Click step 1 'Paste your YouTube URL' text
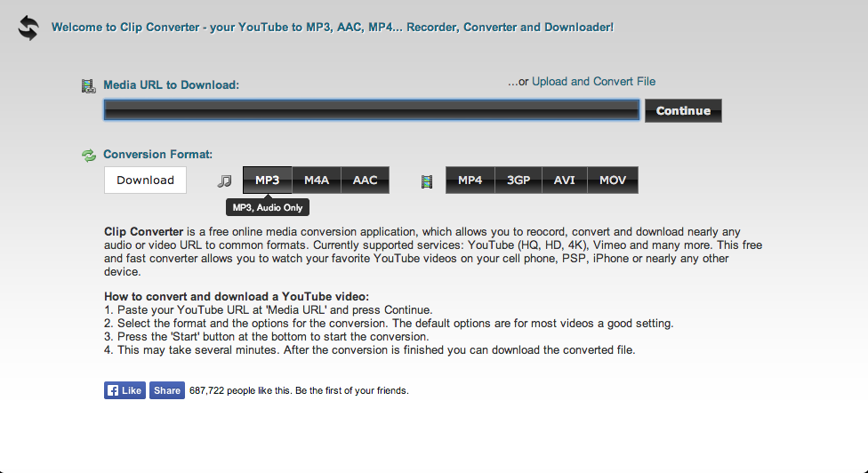Screen dimensions: 868x473 [x=269, y=309]
